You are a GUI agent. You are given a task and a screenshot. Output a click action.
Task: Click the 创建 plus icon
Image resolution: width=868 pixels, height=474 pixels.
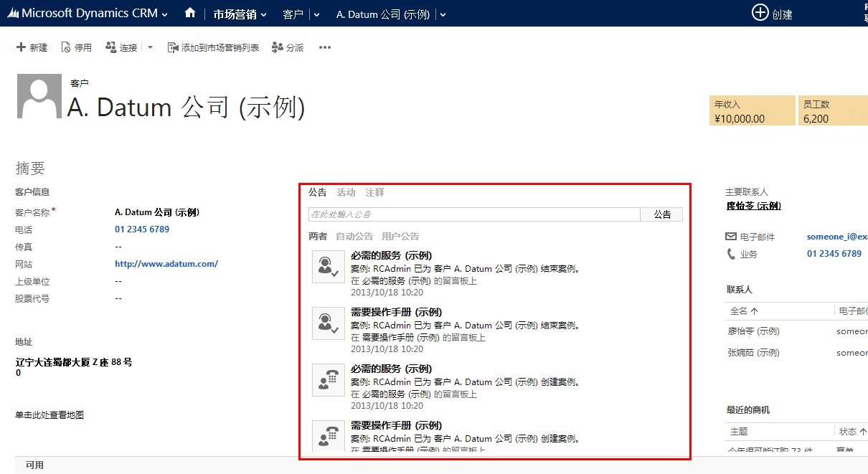[x=760, y=12]
